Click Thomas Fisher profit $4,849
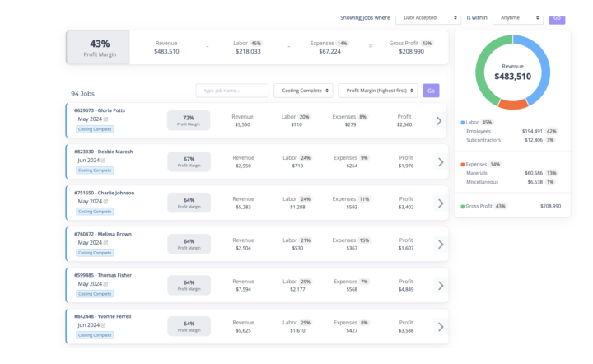 coord(406,290)
